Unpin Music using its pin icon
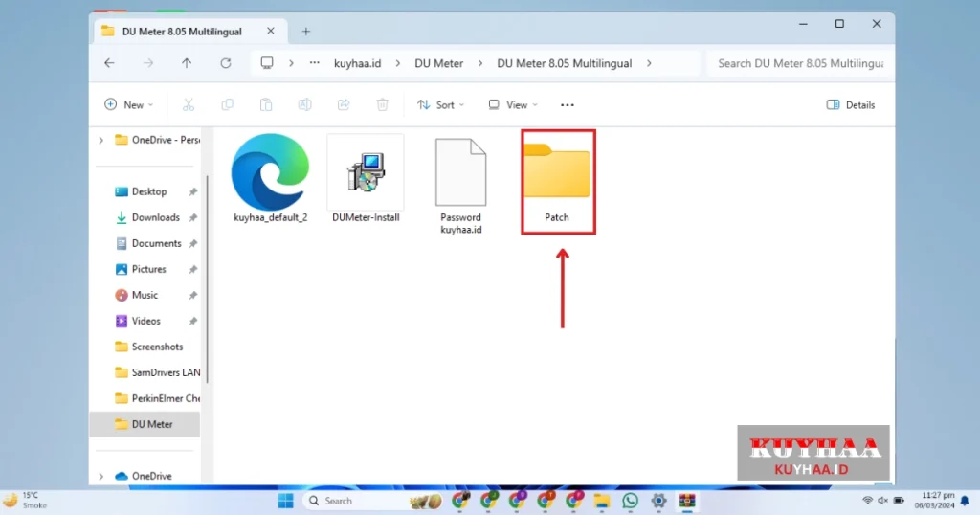This screenshot has width=980, height=515. click(193, 295)
